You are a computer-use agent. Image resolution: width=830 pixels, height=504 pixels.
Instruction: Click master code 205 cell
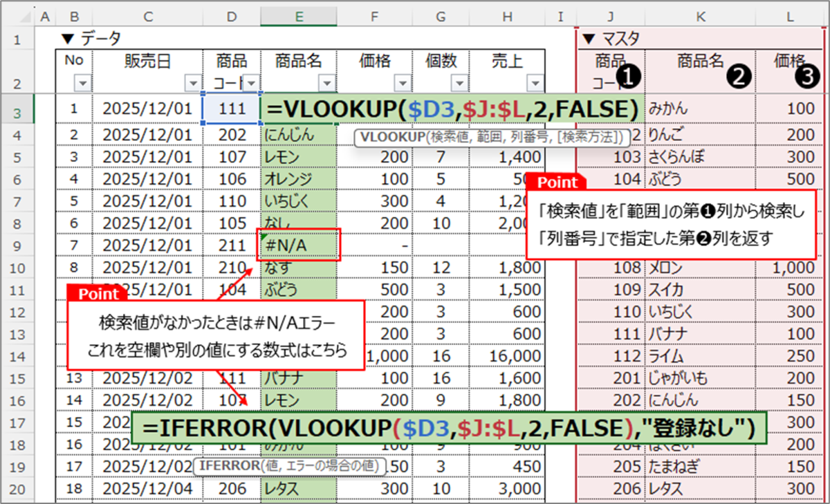click(x=611, y=466)
